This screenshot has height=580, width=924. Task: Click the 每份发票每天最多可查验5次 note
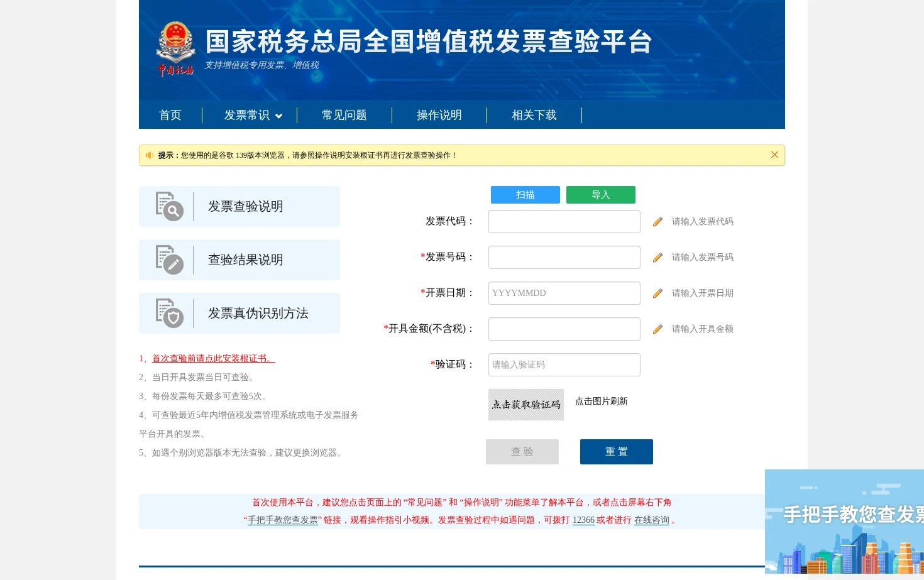[204, 397]
